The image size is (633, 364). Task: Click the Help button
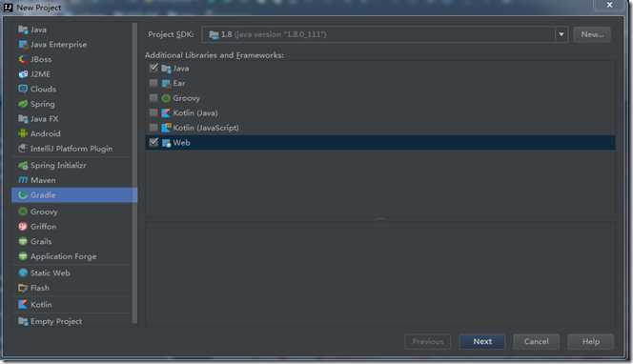coord(591,341)
